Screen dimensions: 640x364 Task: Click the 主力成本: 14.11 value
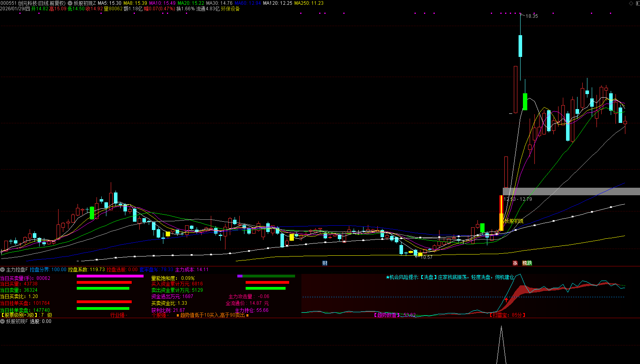pos(192,270)
